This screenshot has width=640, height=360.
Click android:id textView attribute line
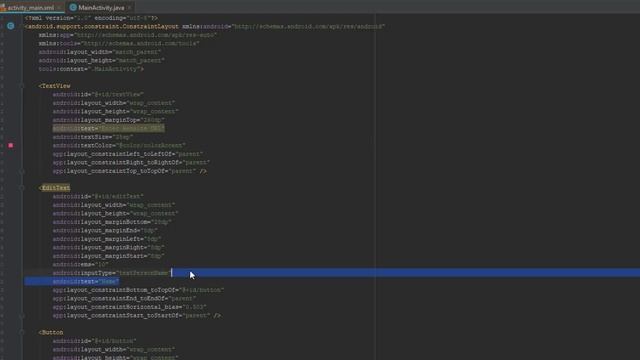coord(98,94)
